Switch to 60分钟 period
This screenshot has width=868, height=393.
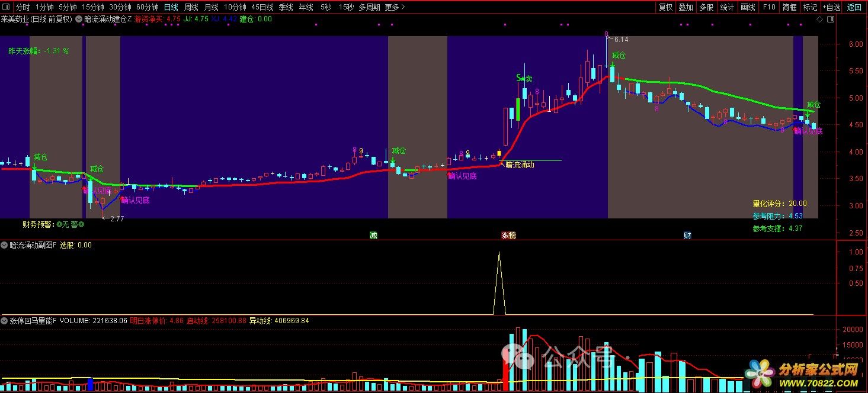147,7
